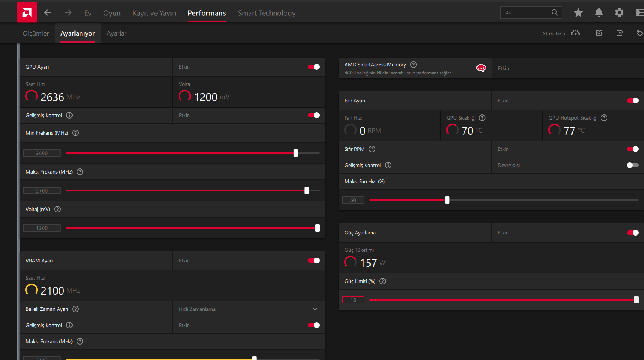
Task: Open the Ev tab
Action: (x=88, y=13)
